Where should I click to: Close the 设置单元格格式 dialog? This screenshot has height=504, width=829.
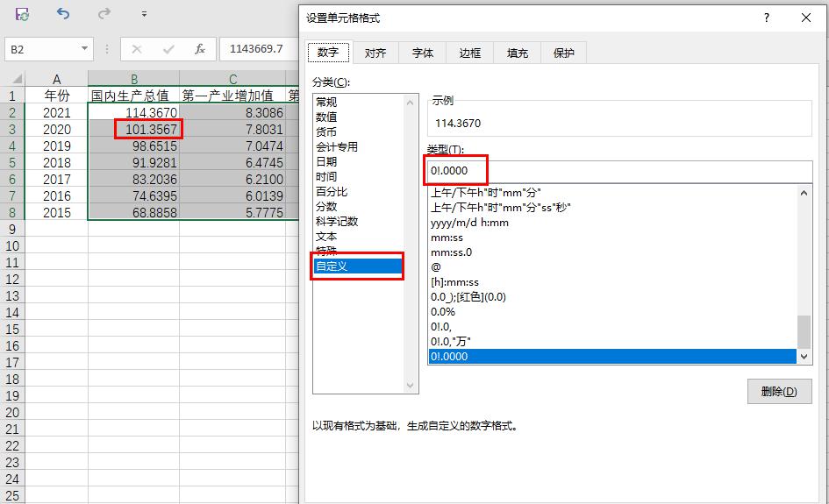tap(806, 18)
